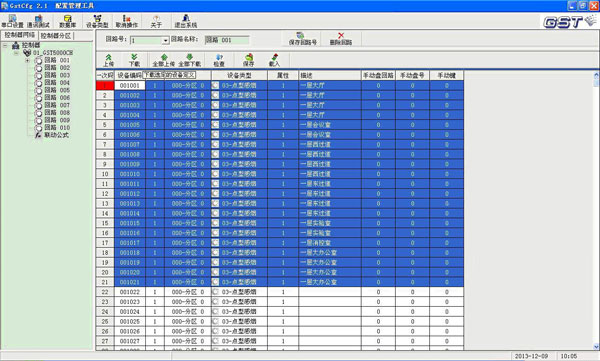This screenshot has height=361, width=600.
Task: Click the time 10:05 in status bar
Action: (569, 356)
